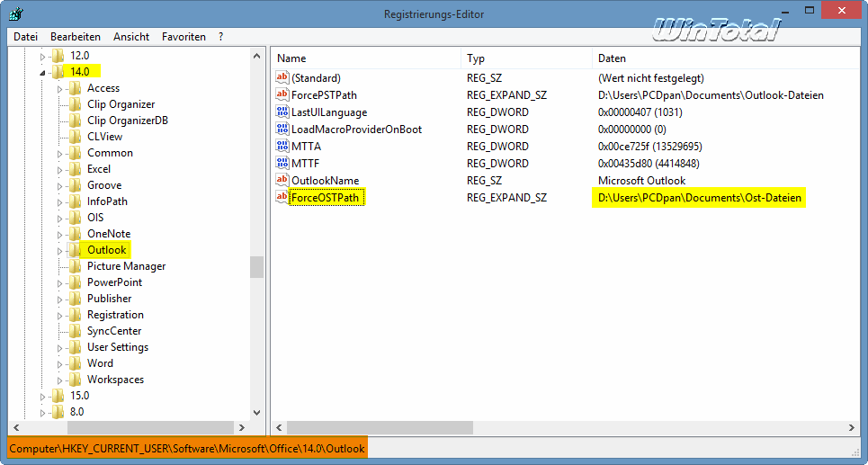Click the folder icon of key 12.0

[x=58, y=56]
